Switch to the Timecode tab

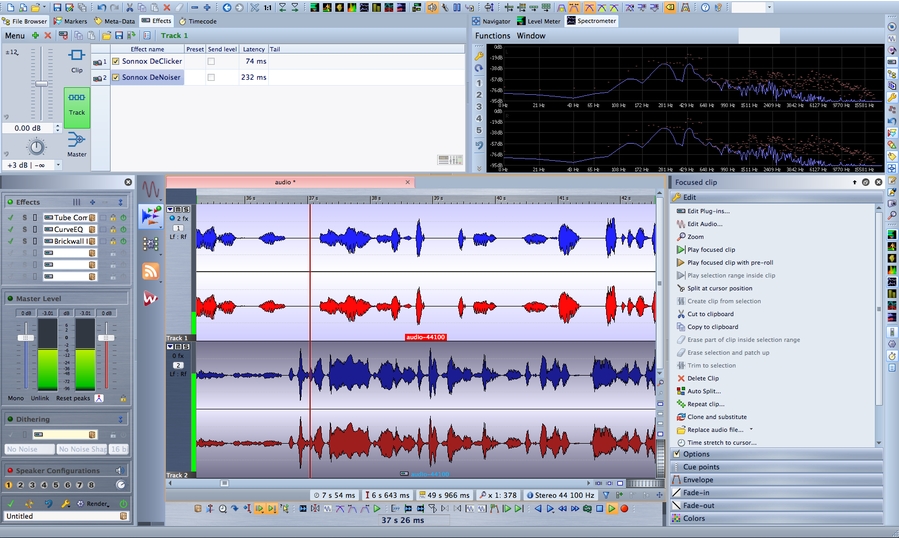198,21
